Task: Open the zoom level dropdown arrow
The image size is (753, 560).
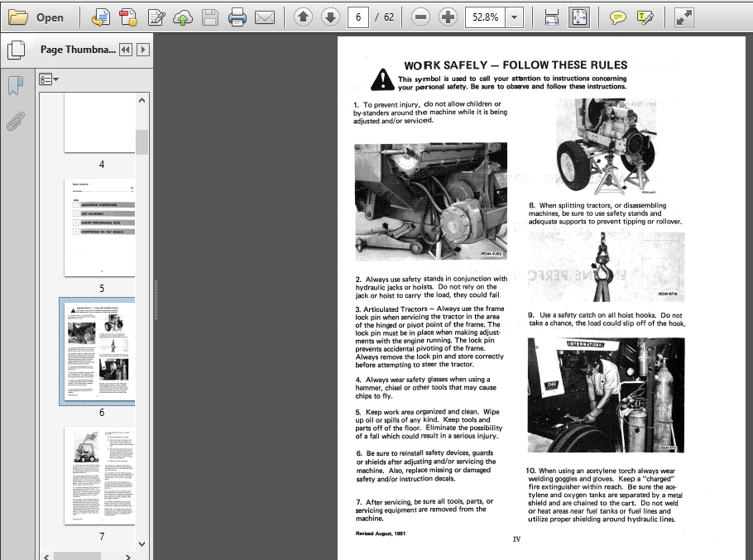Action: (515, 17)
